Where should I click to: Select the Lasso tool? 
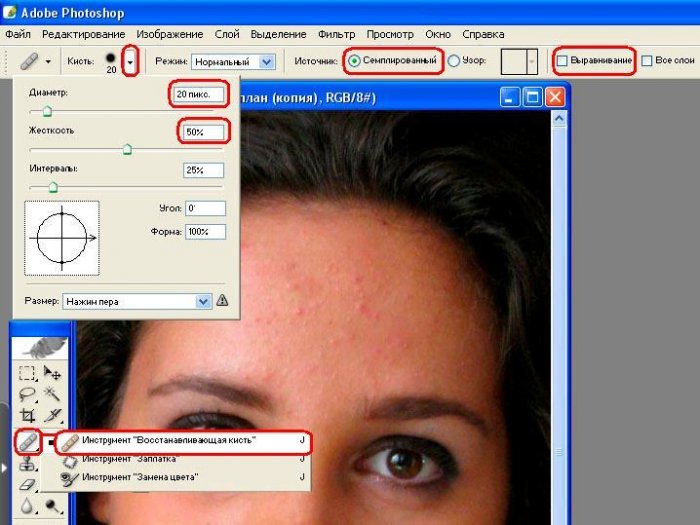tap(28, 395)
